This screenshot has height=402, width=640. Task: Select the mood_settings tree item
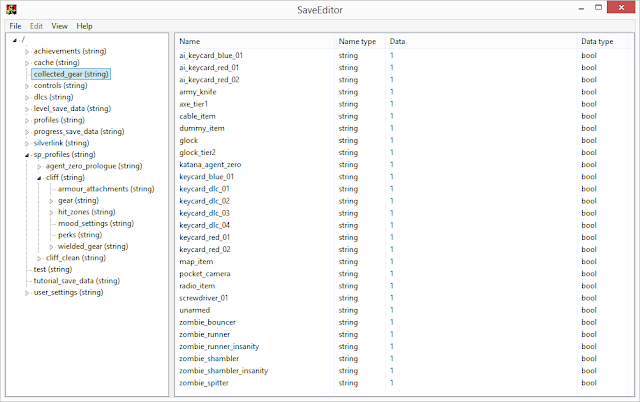(96, 223)
